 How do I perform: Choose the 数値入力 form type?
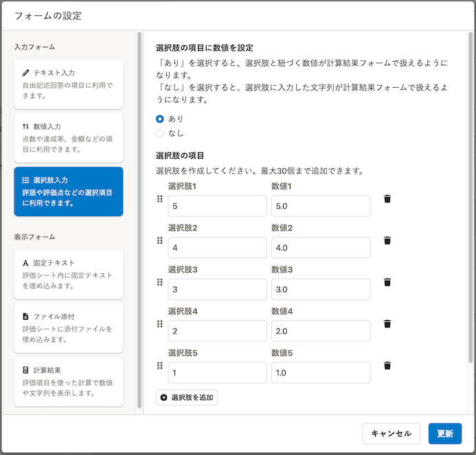coord(69,138)
